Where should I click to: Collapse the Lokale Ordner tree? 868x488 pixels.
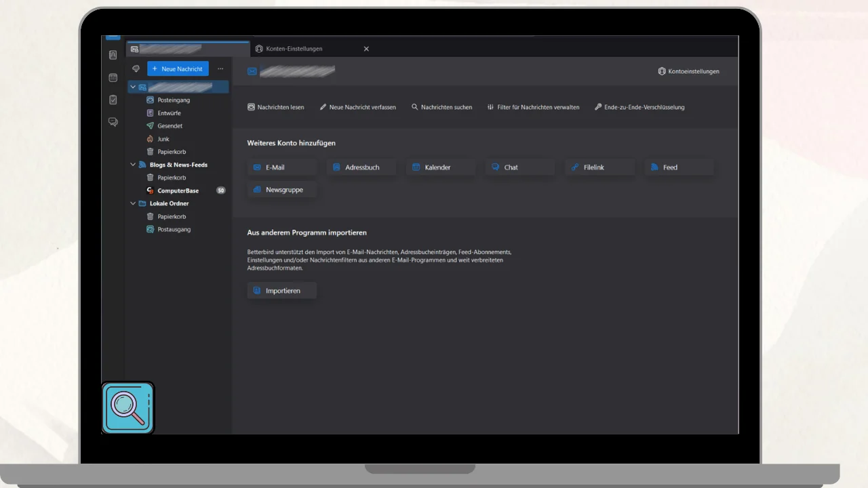133,203
